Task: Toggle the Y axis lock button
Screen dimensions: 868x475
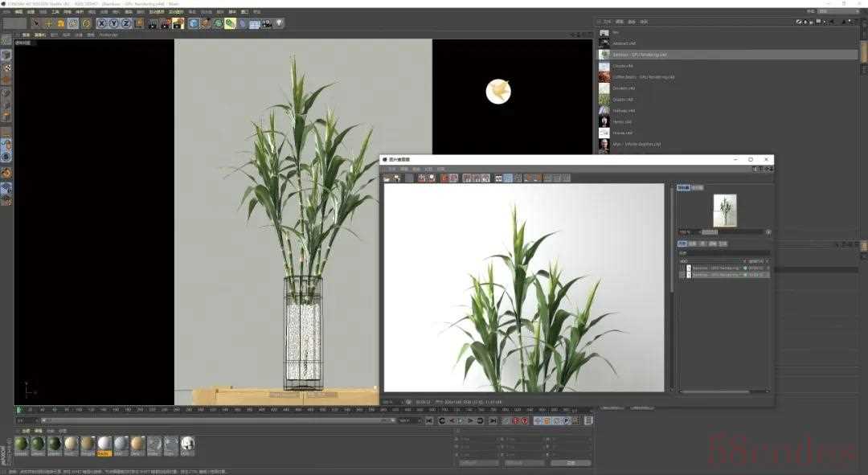Action: (114, 23)
